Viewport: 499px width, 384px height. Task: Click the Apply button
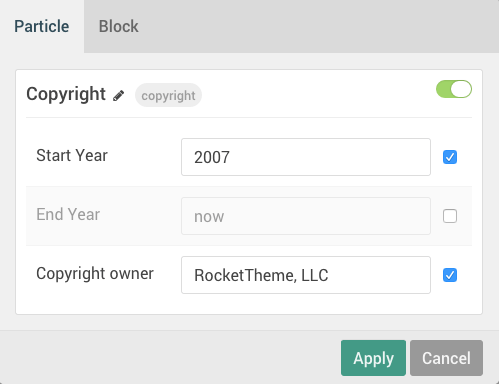point(373,358)
